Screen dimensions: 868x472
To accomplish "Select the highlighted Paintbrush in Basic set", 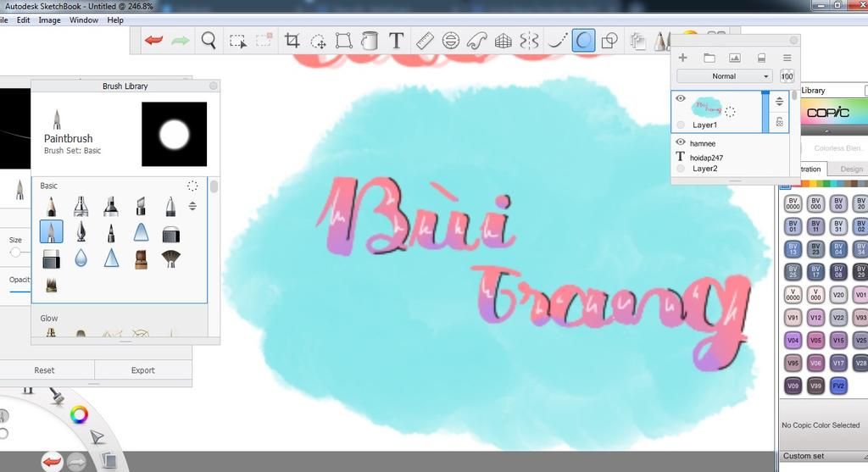I will [51, 232].
